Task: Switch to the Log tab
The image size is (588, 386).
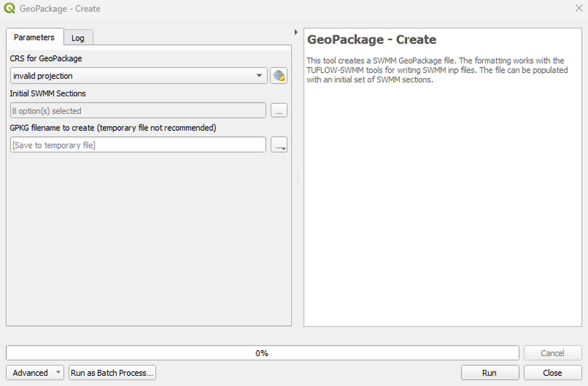Action: 78,38
